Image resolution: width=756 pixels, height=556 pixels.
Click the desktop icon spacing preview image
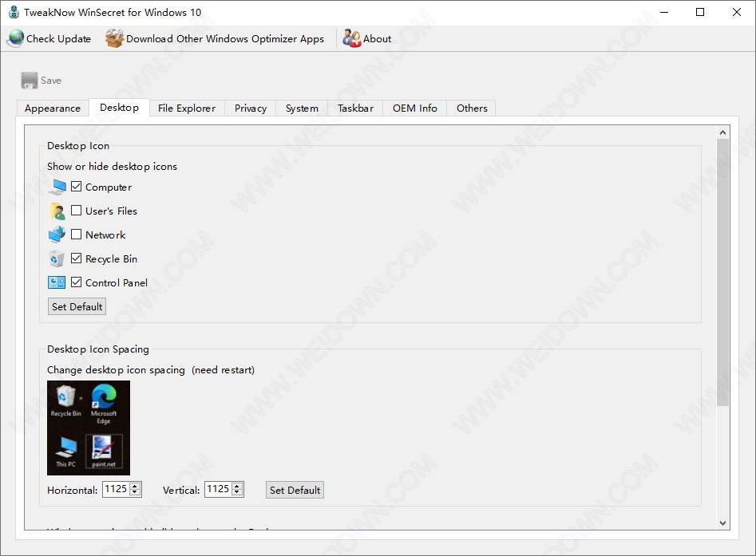coord(89,428)
